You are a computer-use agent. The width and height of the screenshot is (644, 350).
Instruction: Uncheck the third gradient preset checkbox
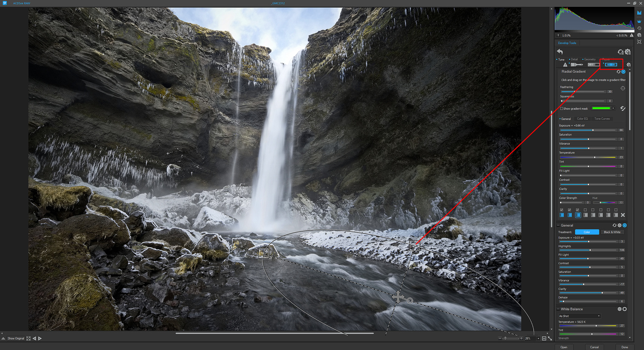point(577,210)
